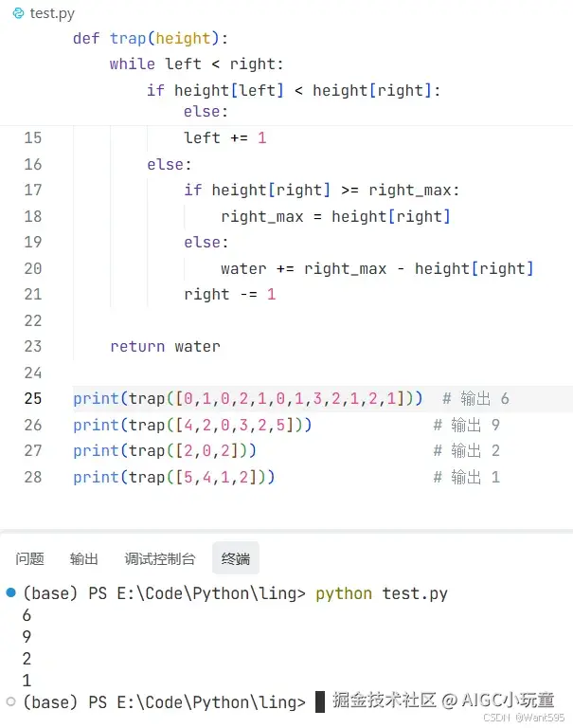Click terminal output value 2
The width and height of the screenshot is (573, 728).
click(x=27, y=659)
